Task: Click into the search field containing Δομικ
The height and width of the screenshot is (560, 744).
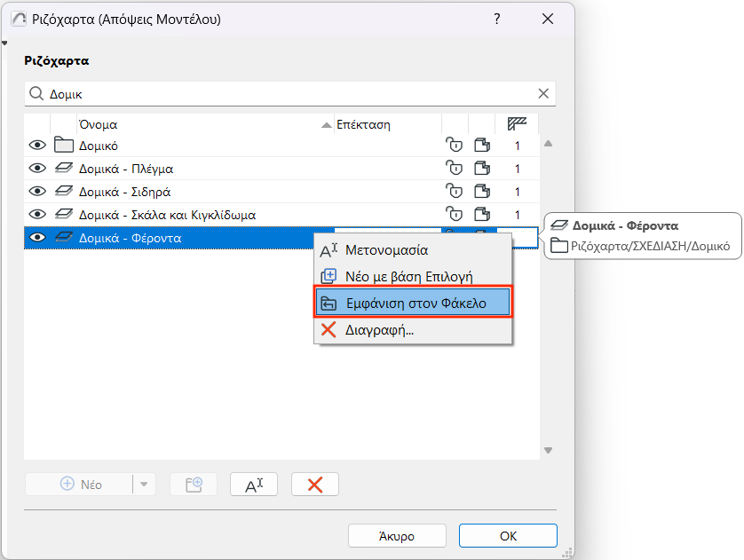Action: pos(289,94)
